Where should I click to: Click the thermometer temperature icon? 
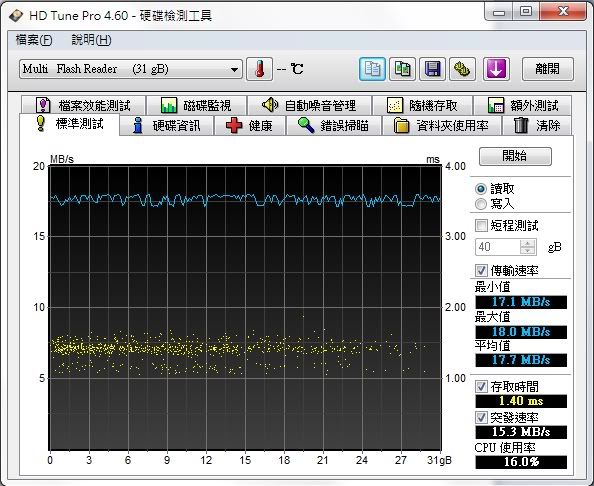point(259,69)
